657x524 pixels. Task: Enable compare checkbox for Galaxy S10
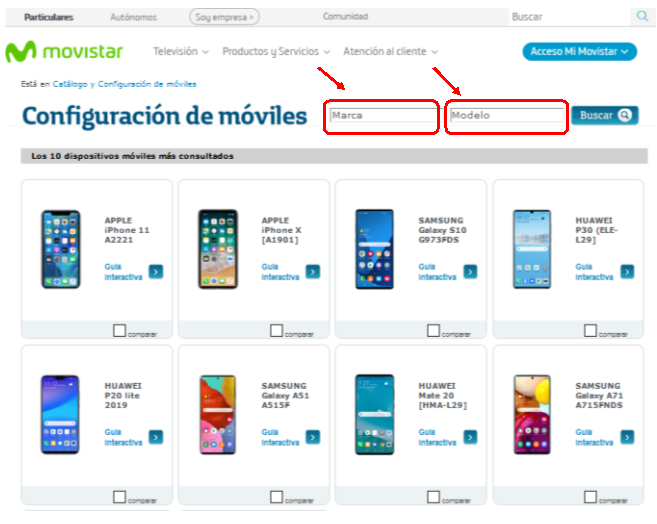click(x=434, y=331)
